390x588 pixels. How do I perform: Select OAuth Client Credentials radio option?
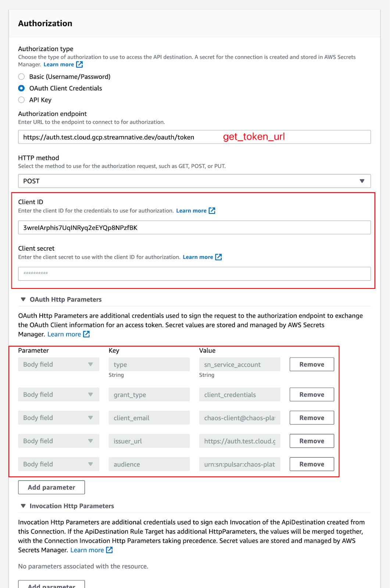point(22,88)
